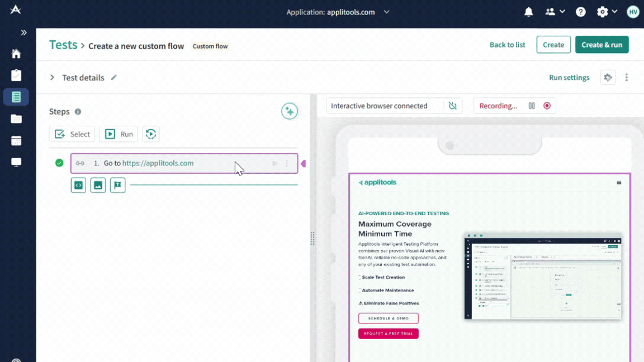644x362 pixels.
Task: Expand the left sidebar navigation
Action: 23,33
